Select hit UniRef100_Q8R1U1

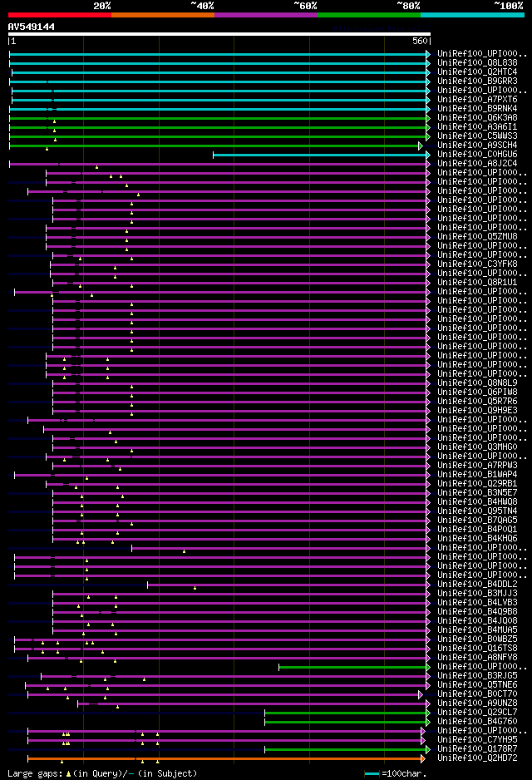[x=477, y=282]
